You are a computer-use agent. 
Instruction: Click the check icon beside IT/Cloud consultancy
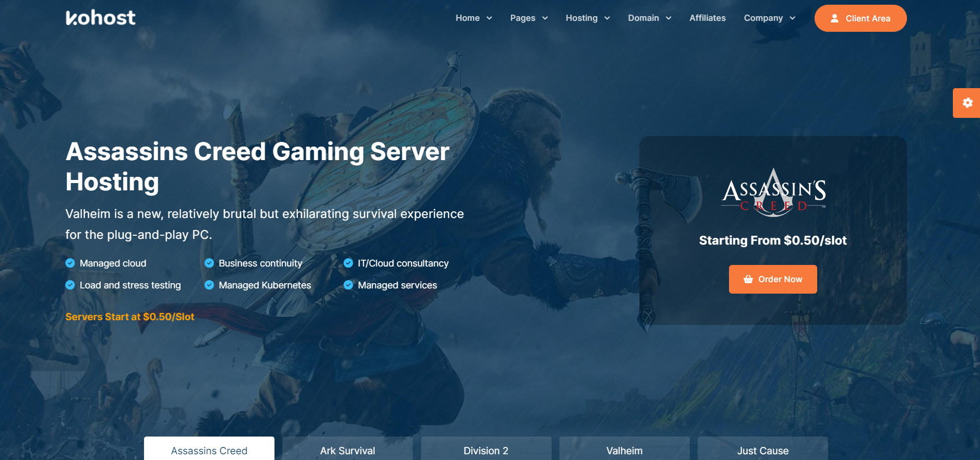point(348,263)
